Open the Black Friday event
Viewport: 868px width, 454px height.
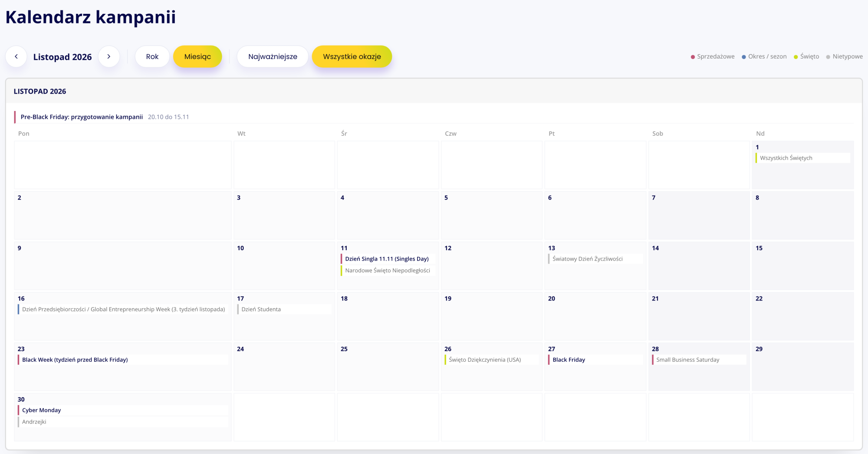point(595,360)
